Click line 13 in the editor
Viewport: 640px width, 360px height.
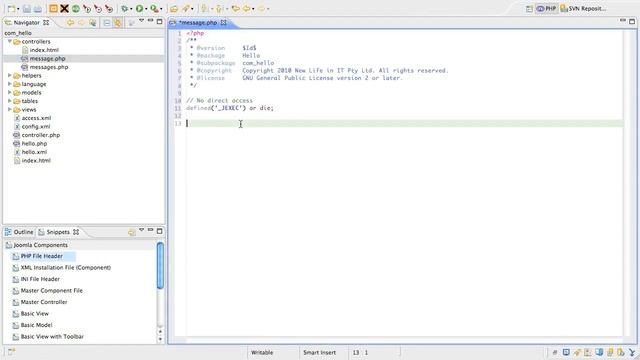404,123
